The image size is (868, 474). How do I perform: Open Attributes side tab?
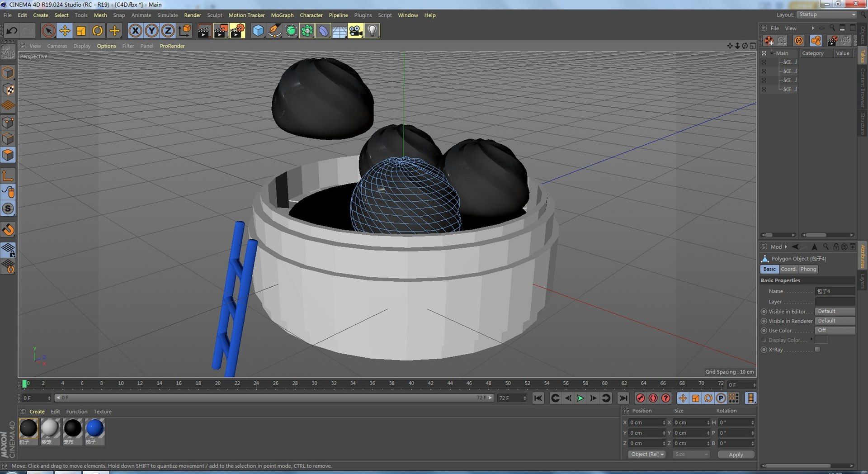point(863,256)
